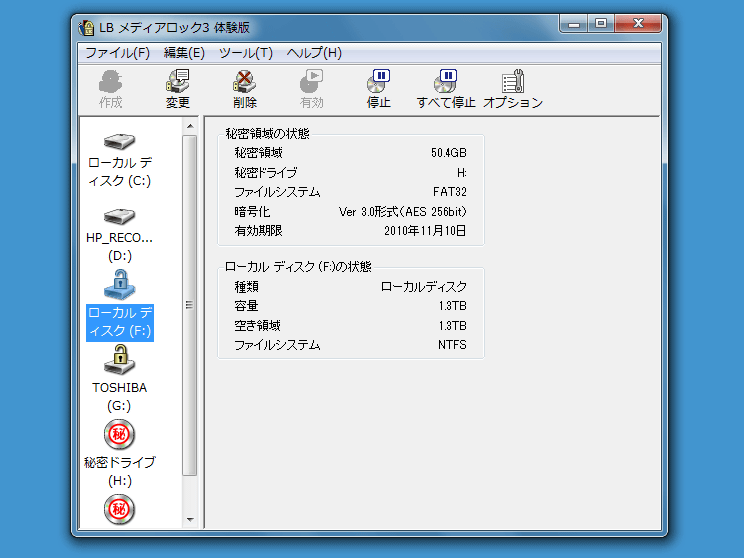Open the オプション (Options) toolbar icon
Screen dimensions: 744x558
(x=513, y=81)
